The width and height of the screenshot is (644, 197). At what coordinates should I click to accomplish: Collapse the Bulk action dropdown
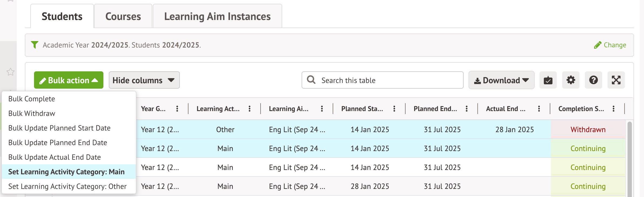(69, 80)
